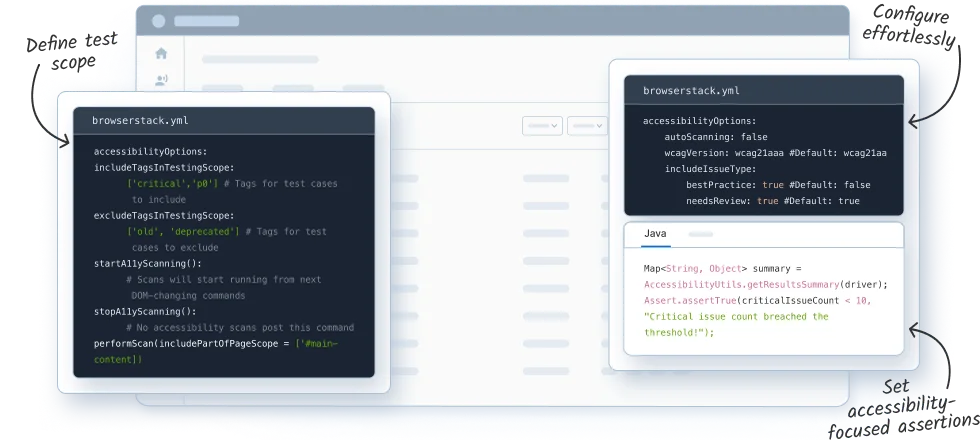980x440 pixels.
Task: Click AccessibilityUtils.getResultsSummary(driver); line
Action: (x=766, y=285)
